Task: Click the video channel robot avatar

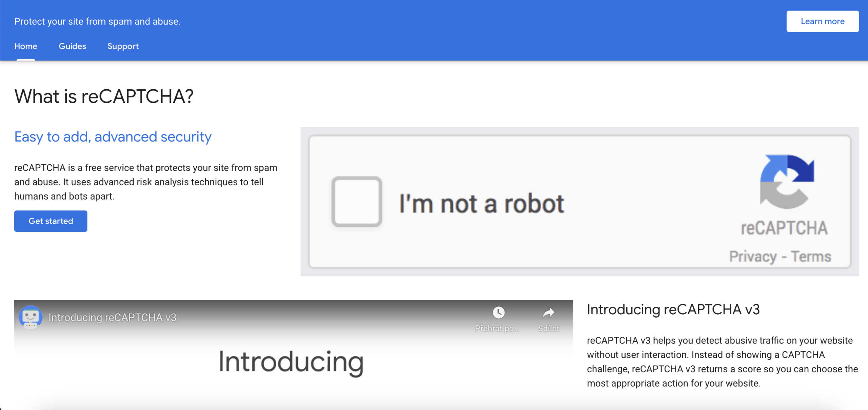Action: pyautogui.click(x=31, y=317)
